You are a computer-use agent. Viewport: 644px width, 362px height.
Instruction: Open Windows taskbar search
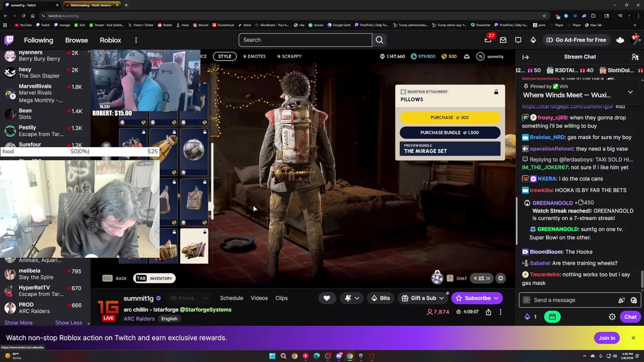coord(283,356)
